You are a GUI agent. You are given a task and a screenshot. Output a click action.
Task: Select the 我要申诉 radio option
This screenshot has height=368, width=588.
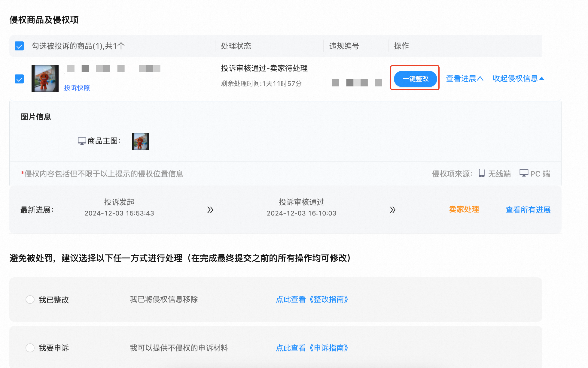coord(30,348)
